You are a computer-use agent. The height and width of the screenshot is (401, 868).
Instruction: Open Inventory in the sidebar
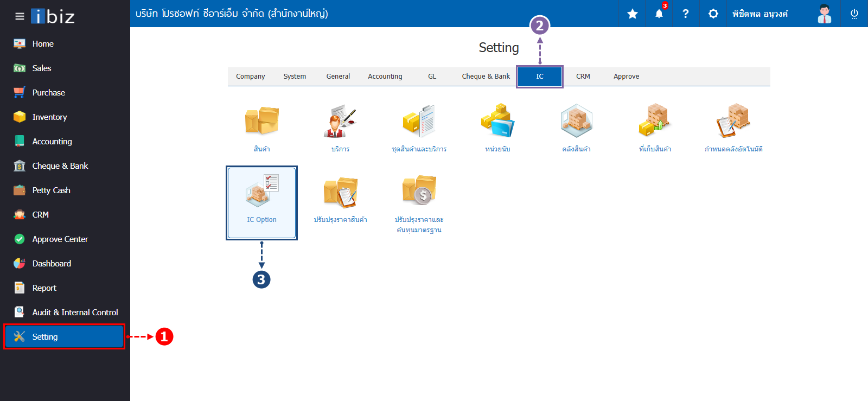click(49, 117)
